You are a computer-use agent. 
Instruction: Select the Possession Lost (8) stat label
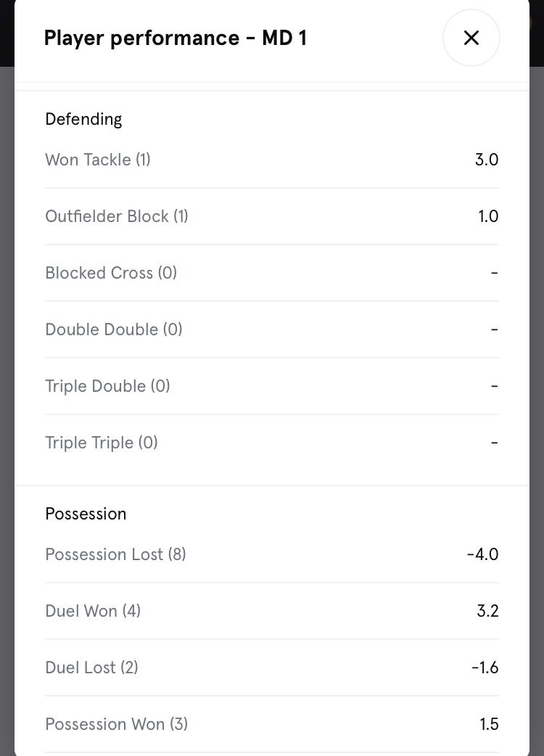pyautogui.click(x=115, y=554)
